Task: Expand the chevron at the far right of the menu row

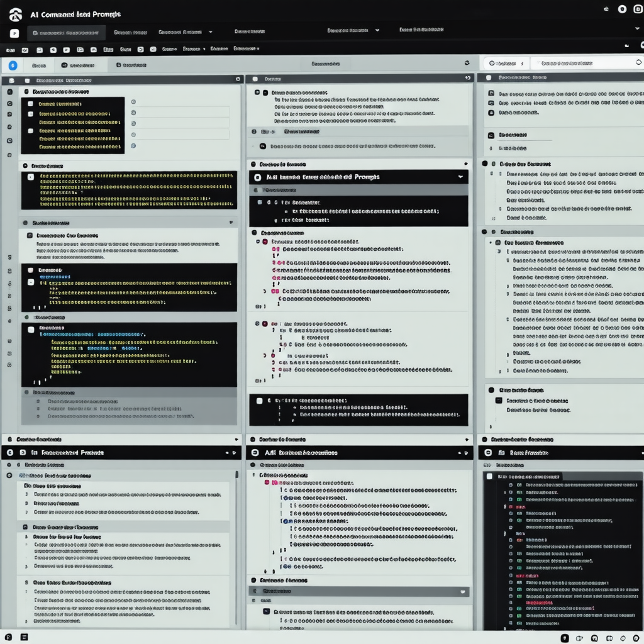Action: pyautogui.click(x=638, y=29)
